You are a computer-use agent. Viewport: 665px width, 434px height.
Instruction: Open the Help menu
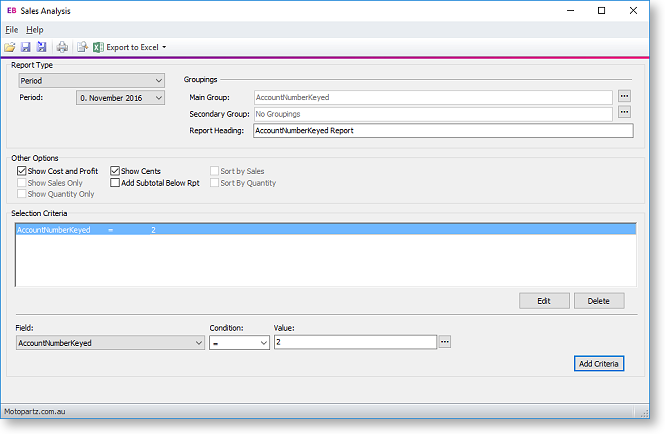point(34,30)
